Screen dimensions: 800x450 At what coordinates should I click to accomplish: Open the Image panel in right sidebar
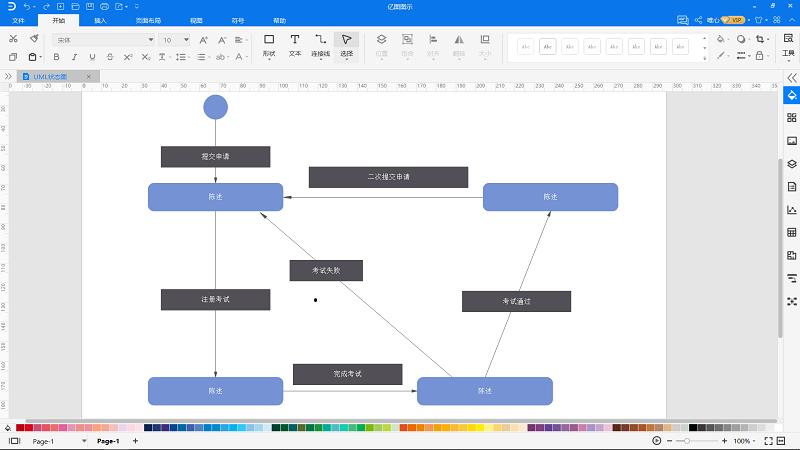click(x=791, y=141)
